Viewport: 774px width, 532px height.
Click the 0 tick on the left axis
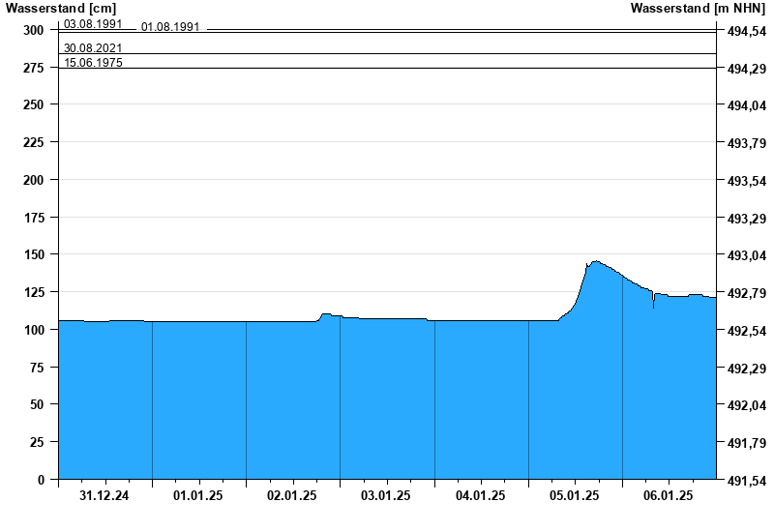pyautogui.click(x=41, y=480)
